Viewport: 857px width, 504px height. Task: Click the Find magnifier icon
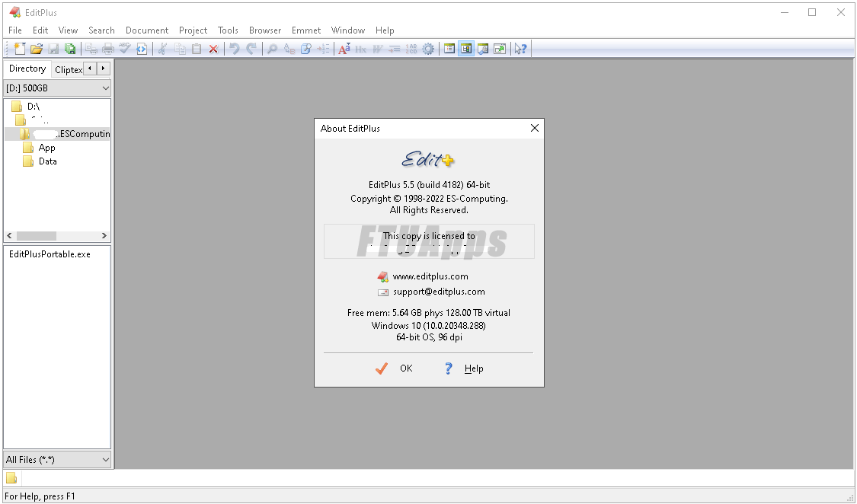tap(272, 49)
